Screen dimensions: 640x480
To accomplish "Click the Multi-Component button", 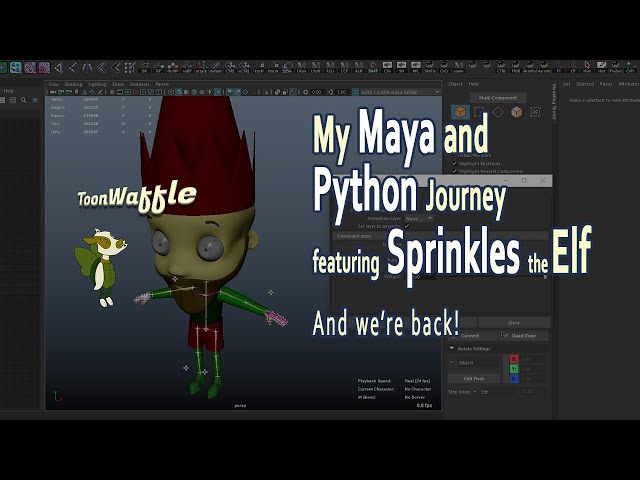I will 498,98.
